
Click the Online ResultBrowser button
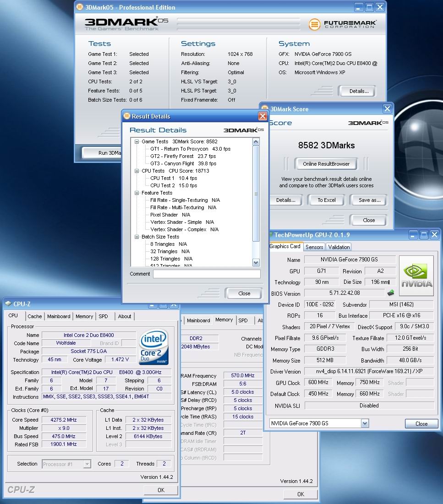[326, 164]
